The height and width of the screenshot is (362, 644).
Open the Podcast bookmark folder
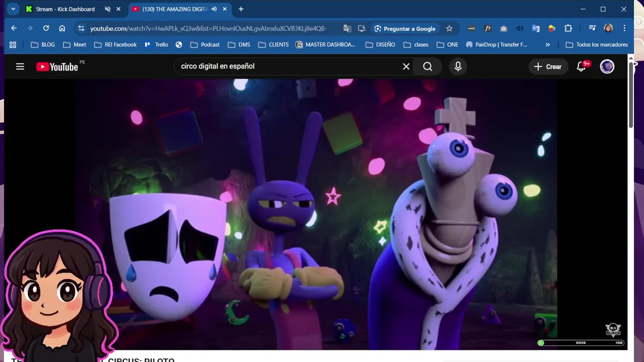point(205,45)
